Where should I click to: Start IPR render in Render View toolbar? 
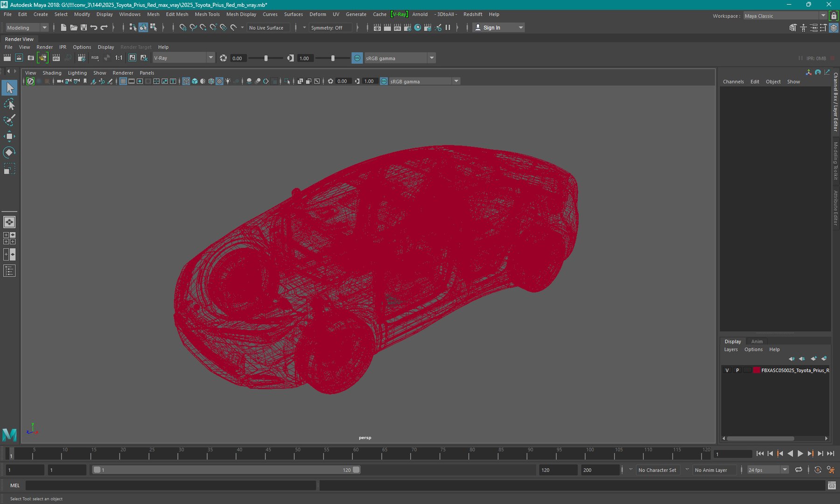[56, 58]
